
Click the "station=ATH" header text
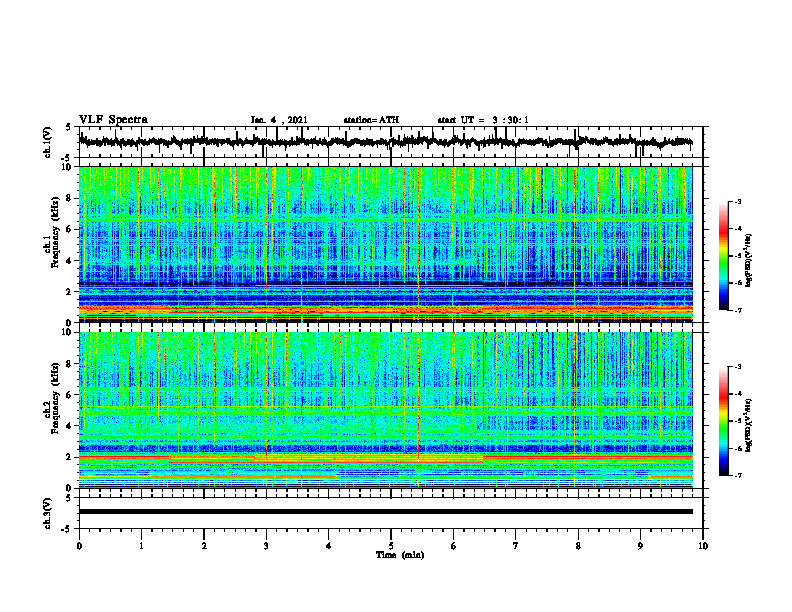(371, 120)
